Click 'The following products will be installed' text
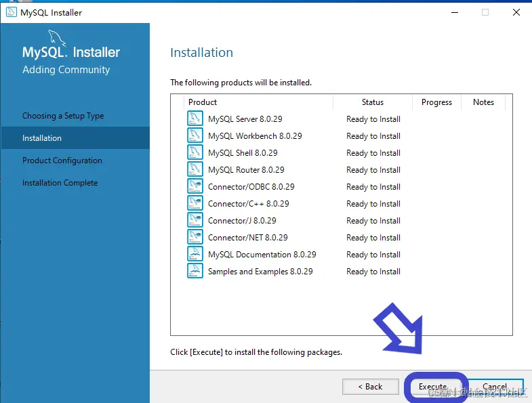532x403 pixels. [x=241, y=83]
